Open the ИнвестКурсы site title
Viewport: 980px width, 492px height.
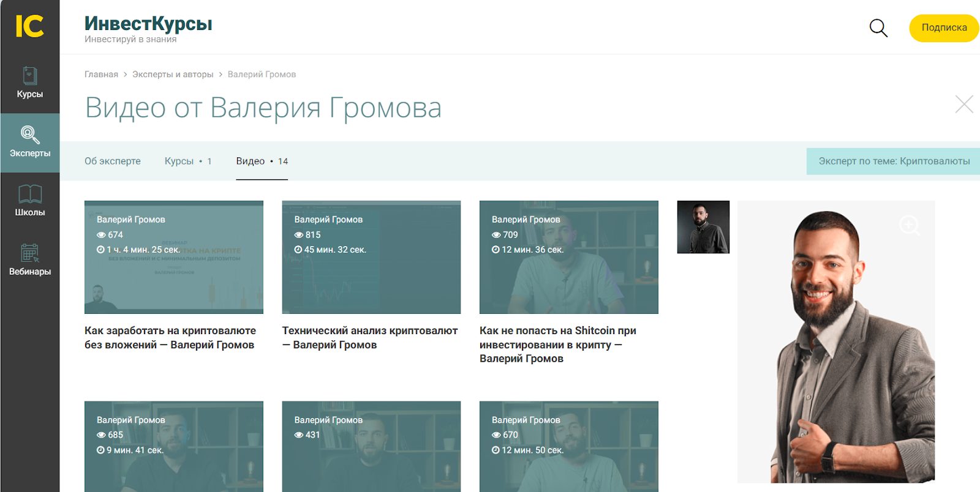coord(148,23)
